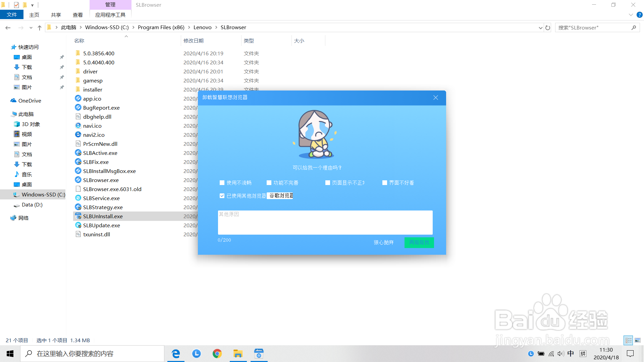Image resolution: width=644 pixels, height=362 pixels.
Task: Click the 狠心抛弃 uninstall link
Action: [x=384, y=242]
